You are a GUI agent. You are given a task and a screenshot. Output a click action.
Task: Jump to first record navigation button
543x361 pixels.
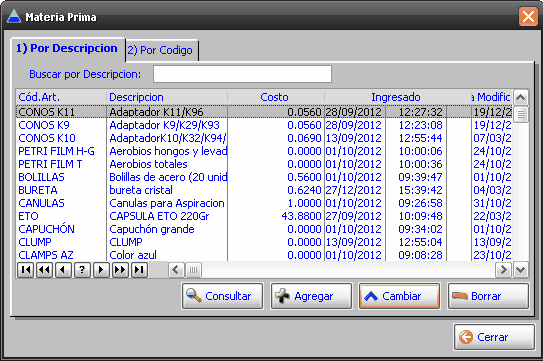[x=25, y=270]
